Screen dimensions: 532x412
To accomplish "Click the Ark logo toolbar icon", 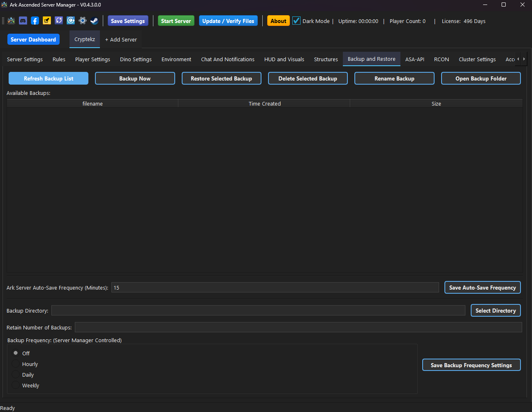I will pyautogui.click(x=11, y=21).
